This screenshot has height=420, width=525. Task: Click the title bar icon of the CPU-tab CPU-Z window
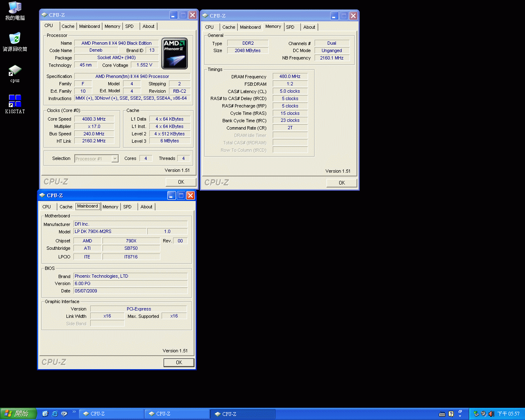tap(44, 15)
